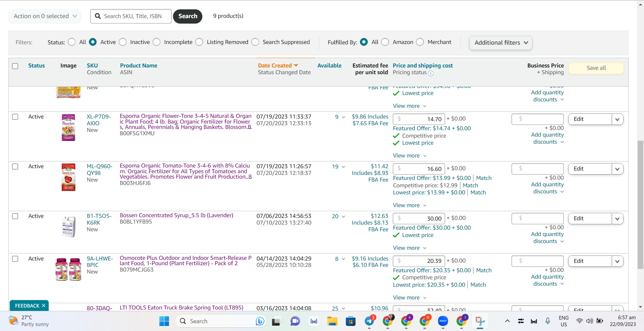The height and width of the screenshot is (331, 644).
Task: Expand View more for Bossen Syrup
Action: pos(410,248)
